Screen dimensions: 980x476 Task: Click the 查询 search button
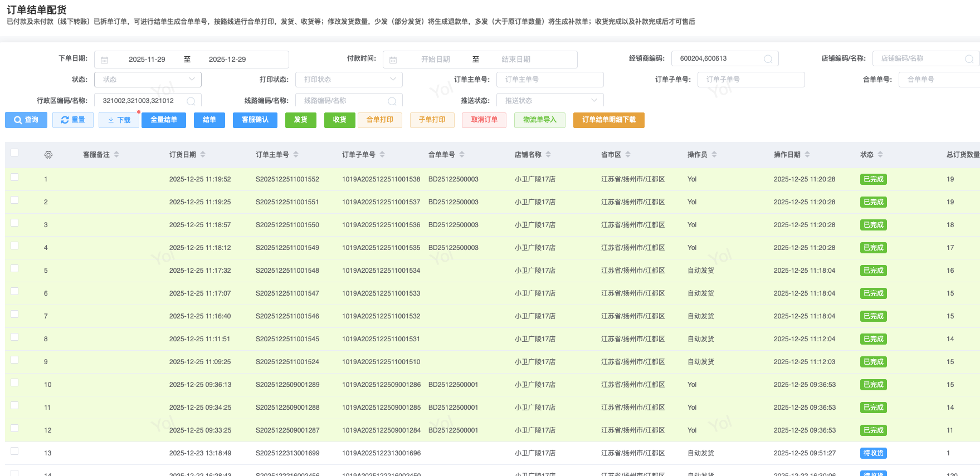pyautogui.click(x=26, y=120)
